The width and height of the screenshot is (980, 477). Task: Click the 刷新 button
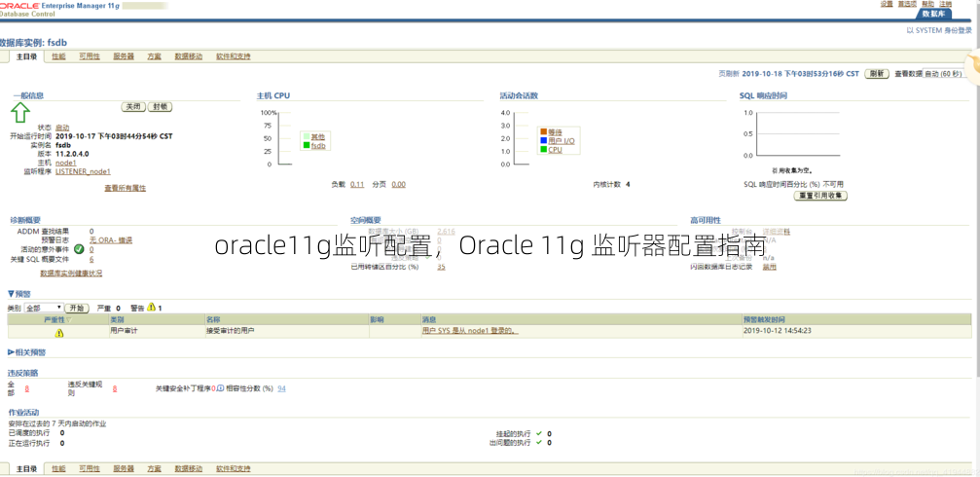coord(877,74)
